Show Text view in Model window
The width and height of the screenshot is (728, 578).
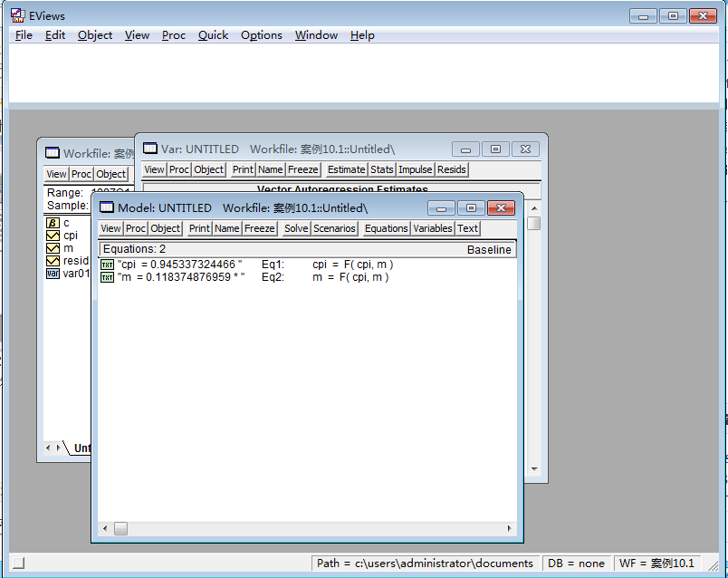pos(467,228)
